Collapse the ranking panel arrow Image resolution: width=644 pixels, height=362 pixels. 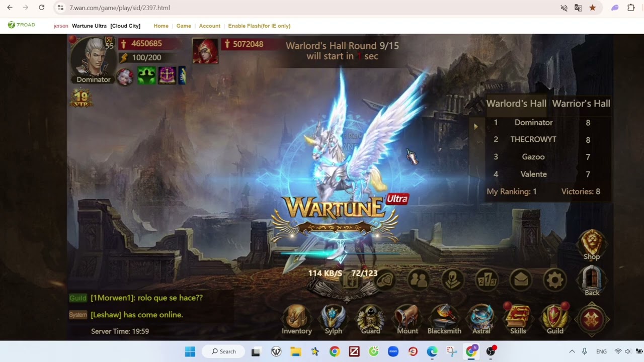point(475,127)
